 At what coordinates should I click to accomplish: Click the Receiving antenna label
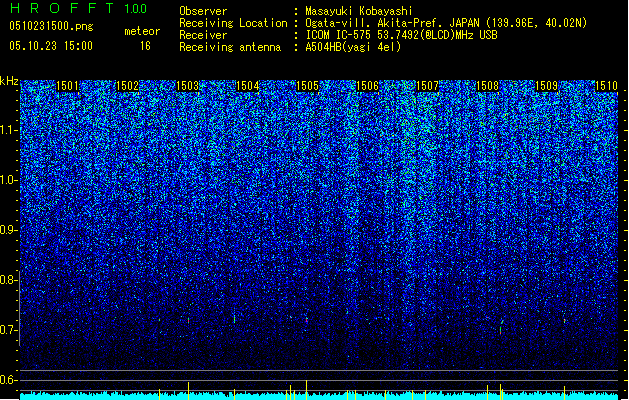(x=230, y=47)
